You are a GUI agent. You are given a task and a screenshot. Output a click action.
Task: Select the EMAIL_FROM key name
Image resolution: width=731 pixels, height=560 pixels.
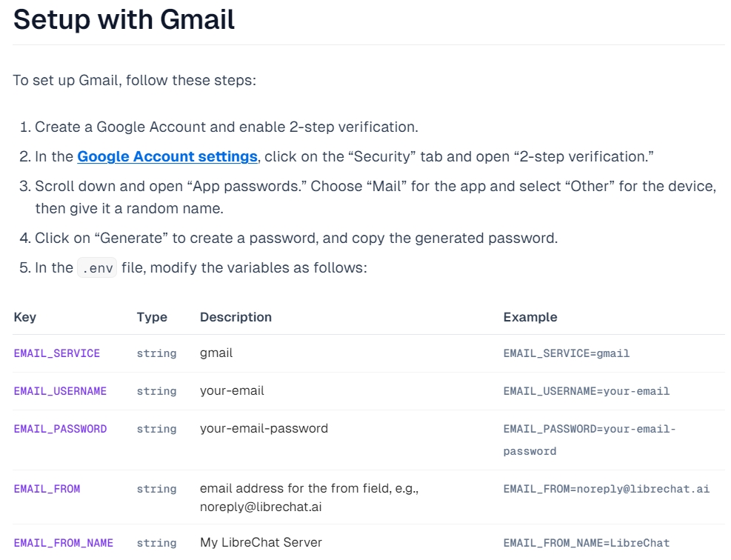(x=47, y=489)
